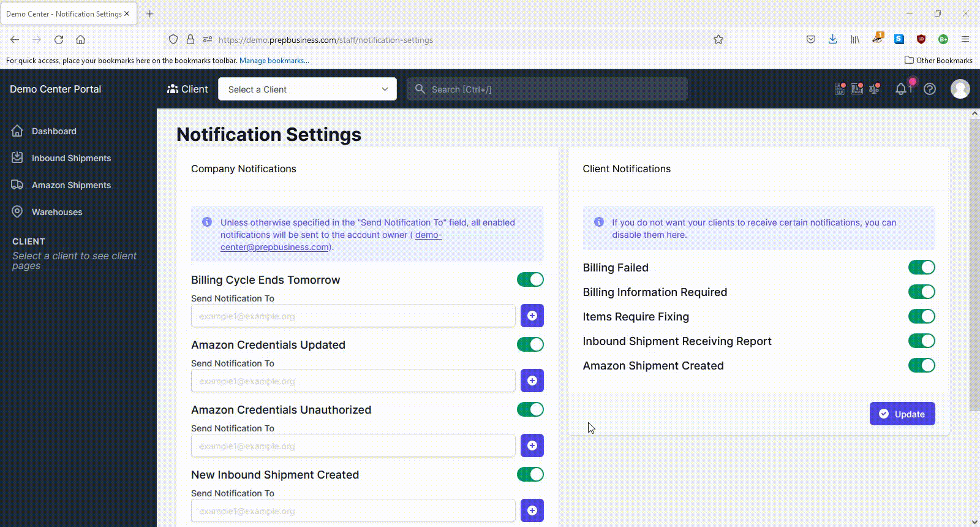
Task: Open the Select a Client dropdown
Action: click(x=307, y=89)
